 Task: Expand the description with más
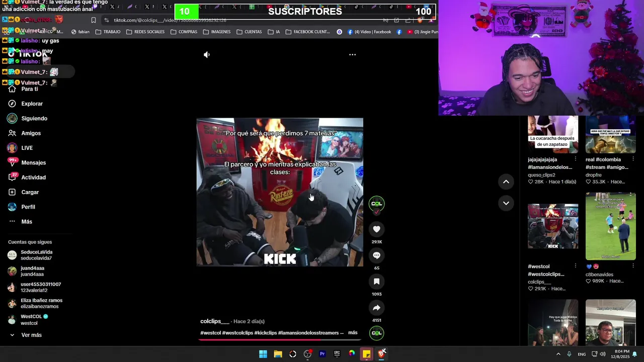click(x=353, y=333)
